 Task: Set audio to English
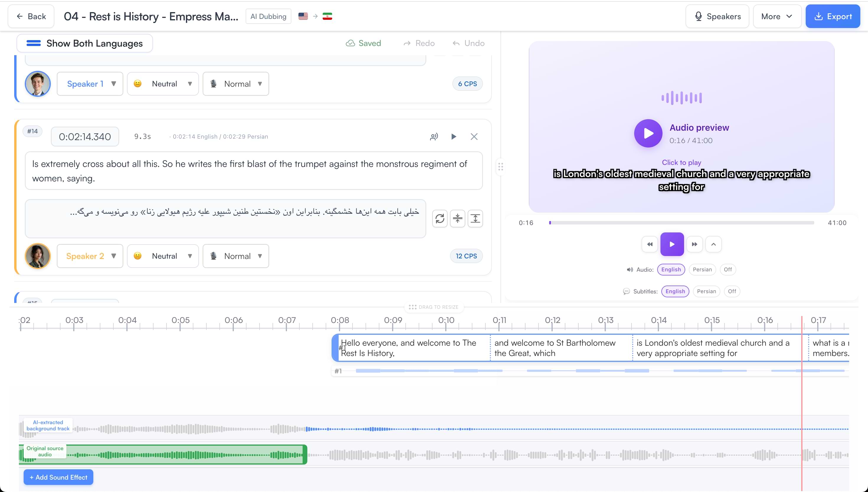click(x=671, y=269)
